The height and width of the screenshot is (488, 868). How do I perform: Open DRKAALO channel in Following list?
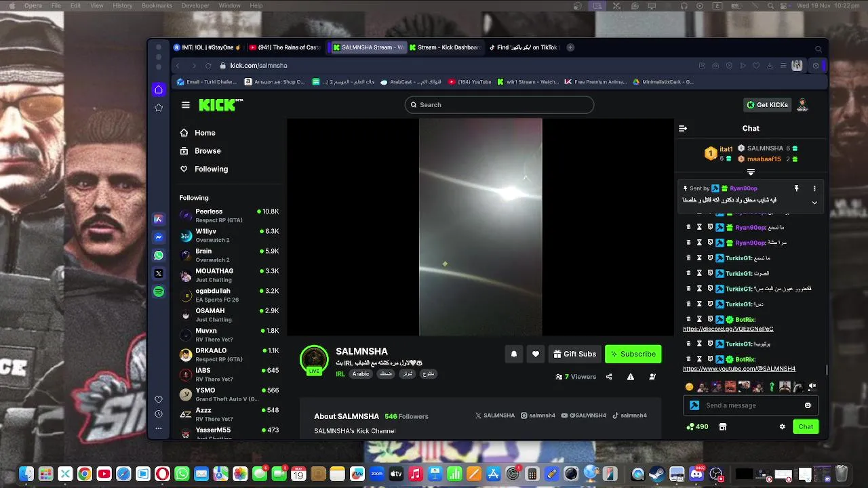pyautogui.click(x=229, y=354)
